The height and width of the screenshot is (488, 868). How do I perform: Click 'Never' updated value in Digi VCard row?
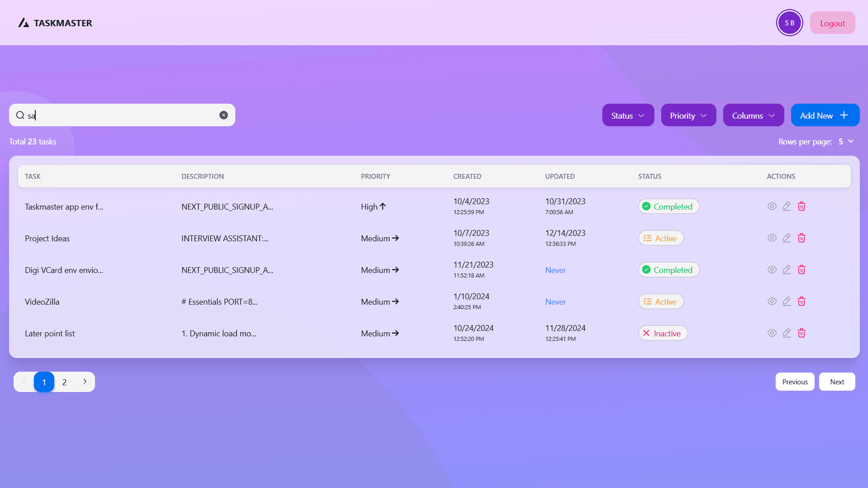[555, 270]
